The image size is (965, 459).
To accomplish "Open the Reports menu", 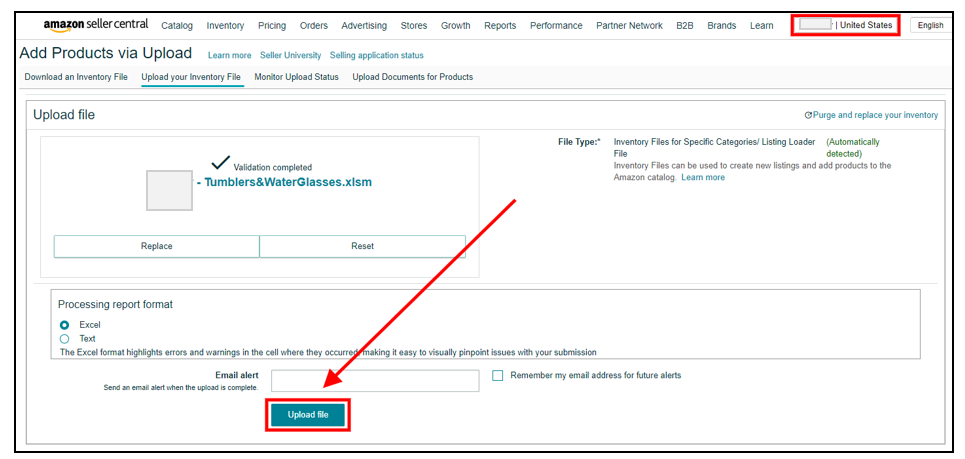I will [500, 25].
